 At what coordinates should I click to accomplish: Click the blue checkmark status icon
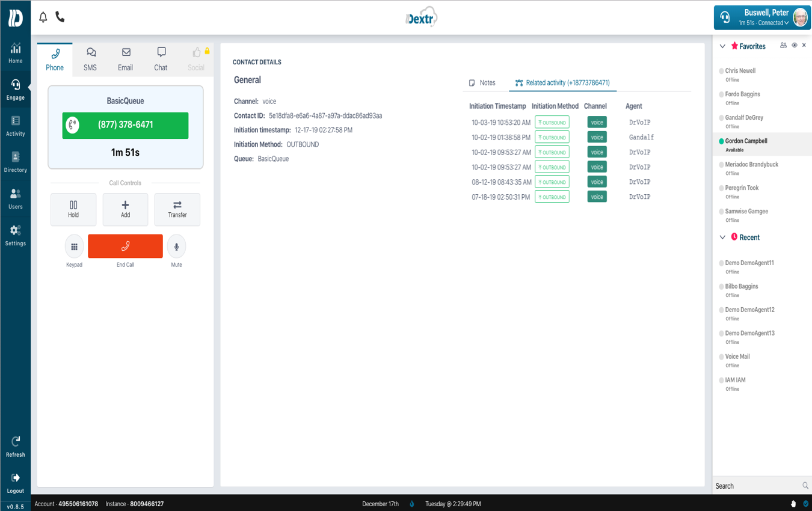point(805,504)
